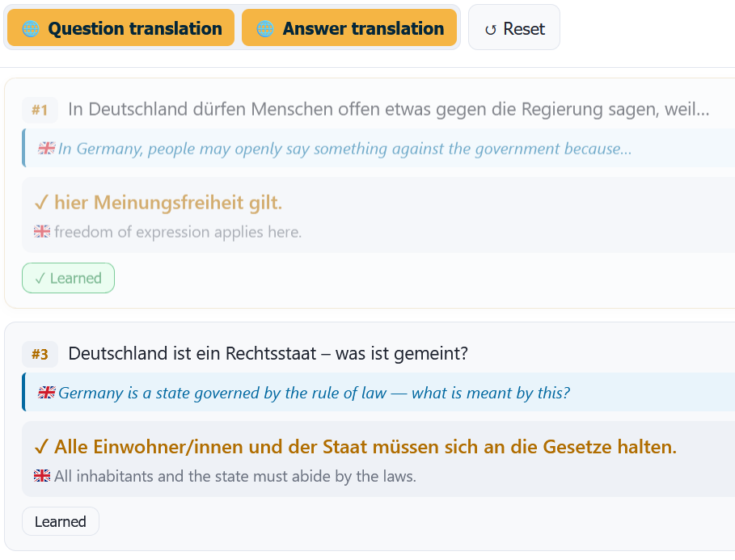Click UK flag beside 'freedom of expression' translation
Image resolution: width=735 pixels, height=560 pixels.
pos(42,231)
